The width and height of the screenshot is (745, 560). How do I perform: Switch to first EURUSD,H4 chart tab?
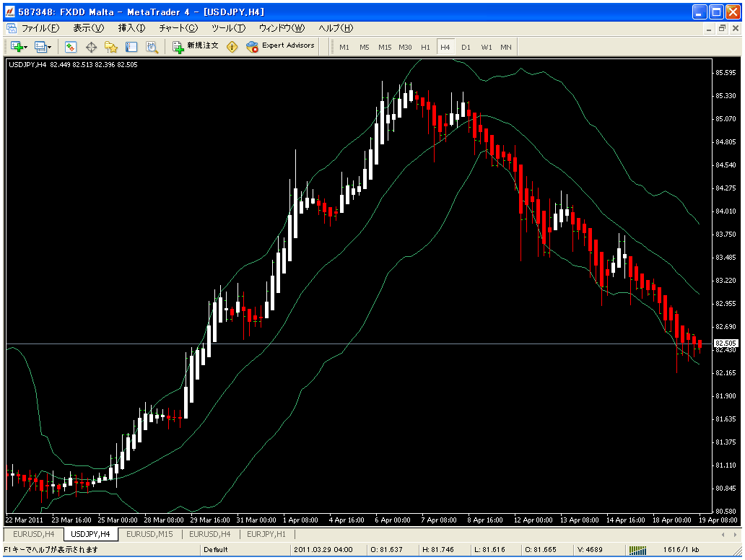point(34,534)
